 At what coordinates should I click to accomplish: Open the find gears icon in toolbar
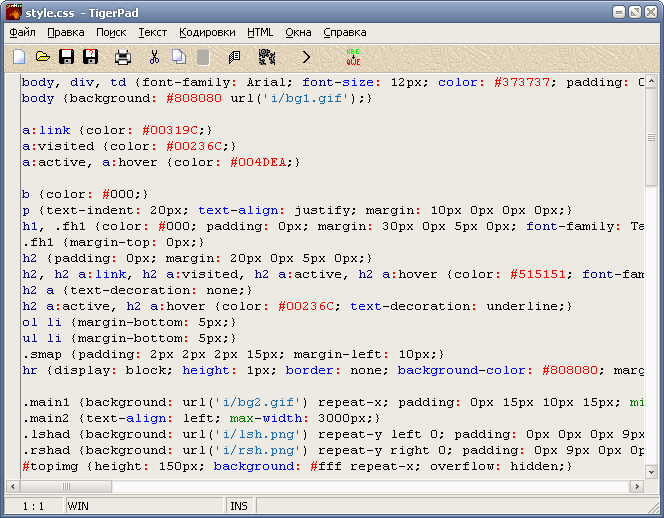click(x=267, y=57)
